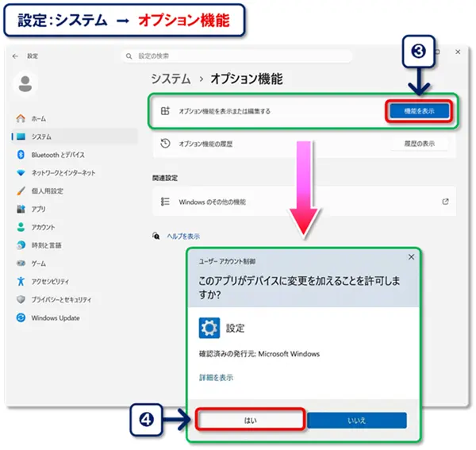This screenshot has height=450, width=476.
Task: Open ゲーム settings page
Action: click(39, 263)
